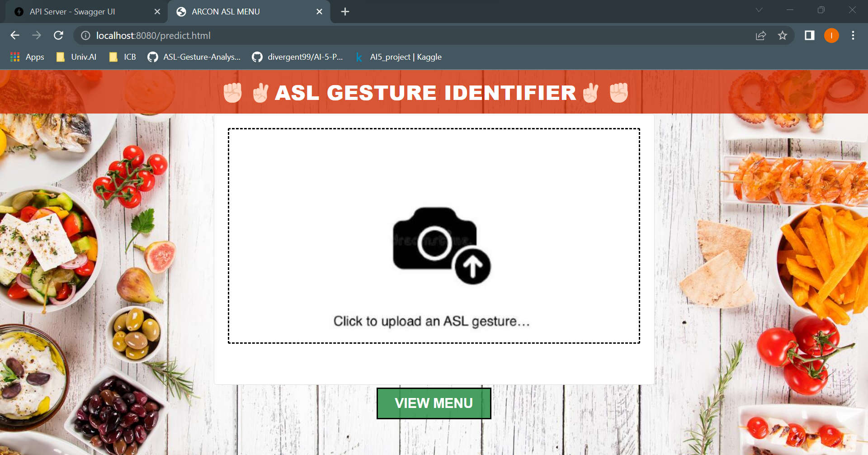868x455 pixels.
Task: Click the divergent99/AI-5-P GitHub bookmark
Action: [297, 57]
